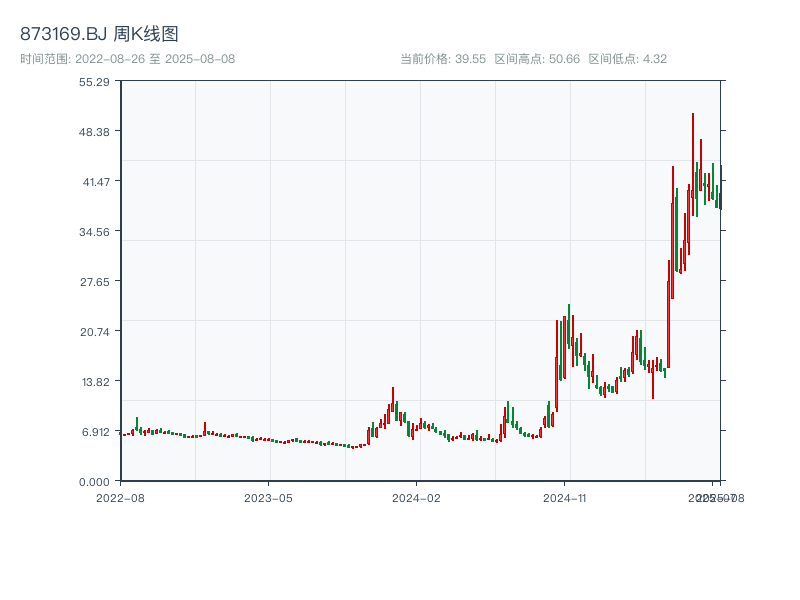Click the 2023-05 x-axis label

tap(268, 498)
